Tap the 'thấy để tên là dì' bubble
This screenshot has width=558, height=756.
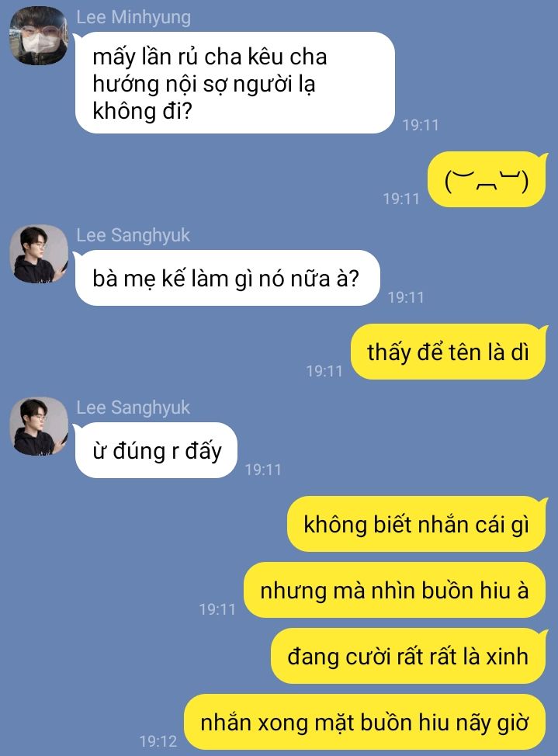tap(449, 352)
